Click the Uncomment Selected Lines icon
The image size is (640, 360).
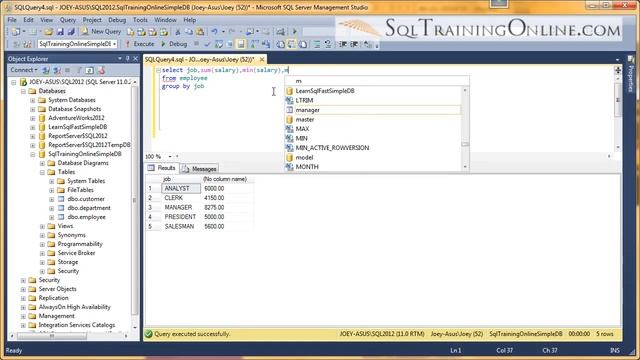pos(328,44)
